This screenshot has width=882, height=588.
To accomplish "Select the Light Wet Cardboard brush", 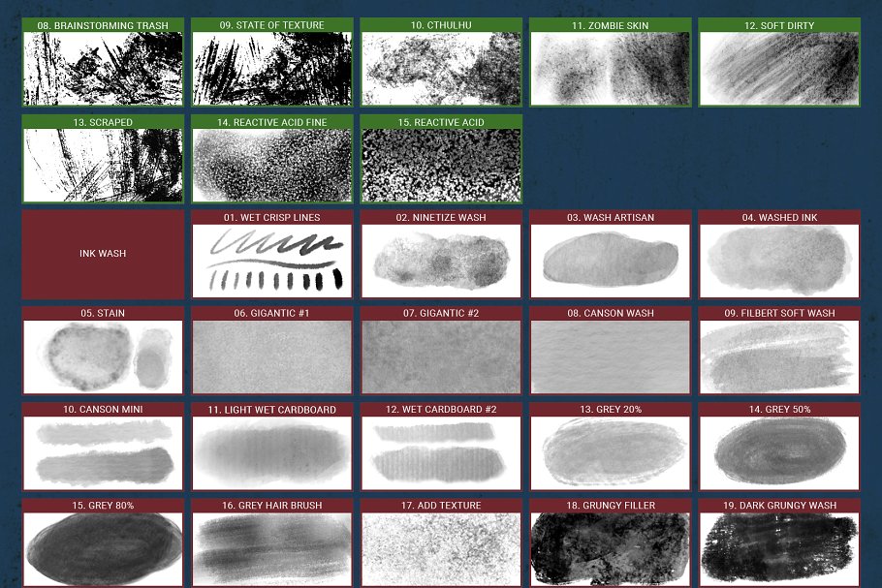I will [x=271, y=452].
